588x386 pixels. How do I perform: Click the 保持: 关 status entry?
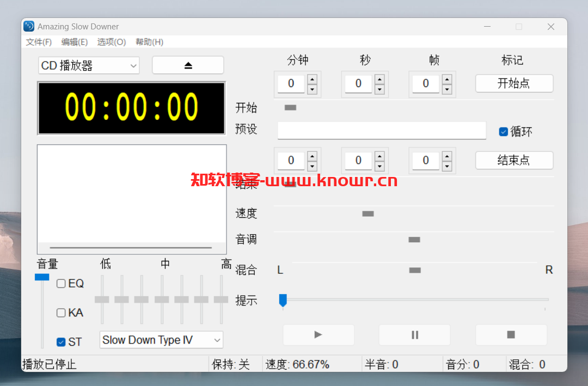(231, 364)
